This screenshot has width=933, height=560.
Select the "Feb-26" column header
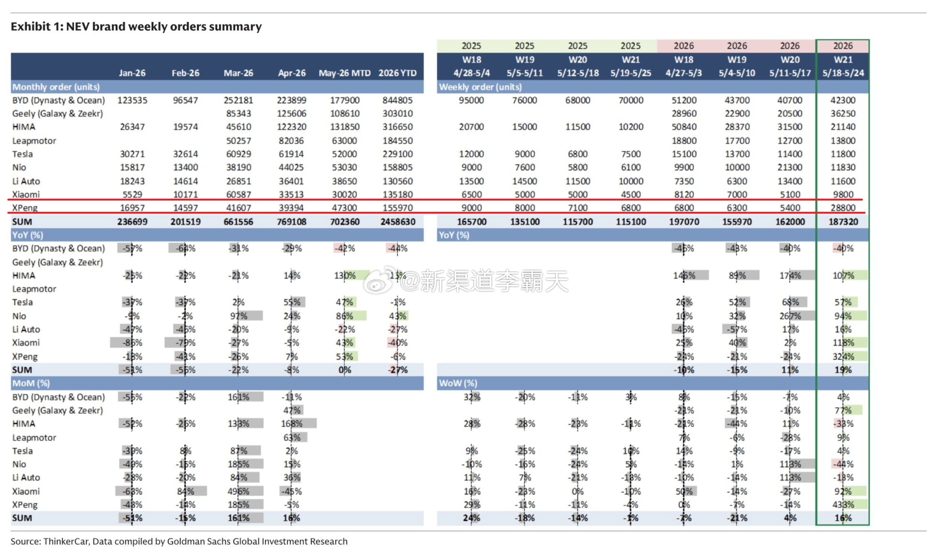(x=185, y=73)
